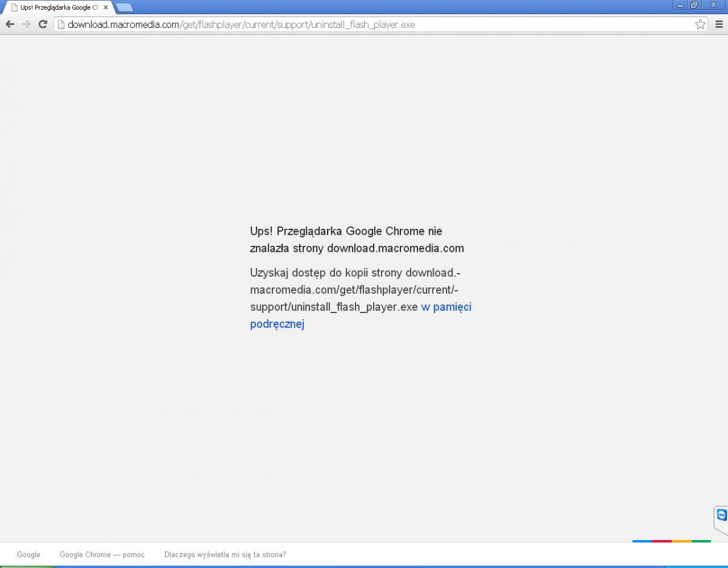Reload the current page
The width and height of the screenshot is (728, 568).
click(x=42, y=24)
